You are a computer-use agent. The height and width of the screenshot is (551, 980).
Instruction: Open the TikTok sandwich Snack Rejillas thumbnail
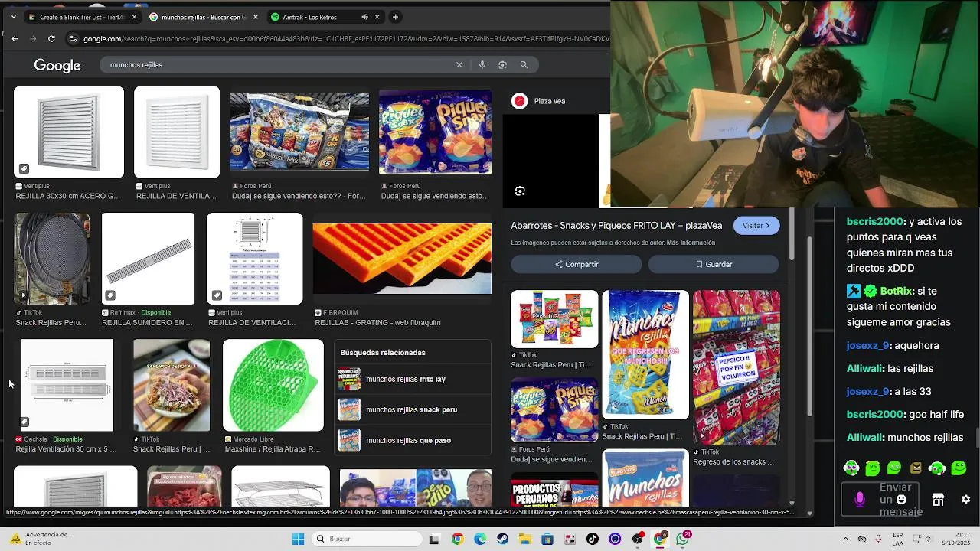point(171,385)
